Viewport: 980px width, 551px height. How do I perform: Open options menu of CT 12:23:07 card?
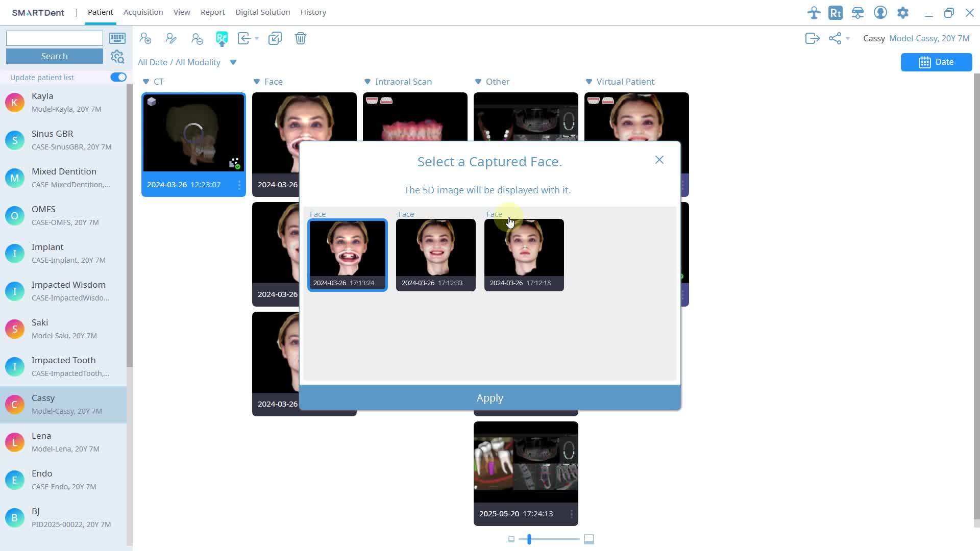tap(239, 185)
